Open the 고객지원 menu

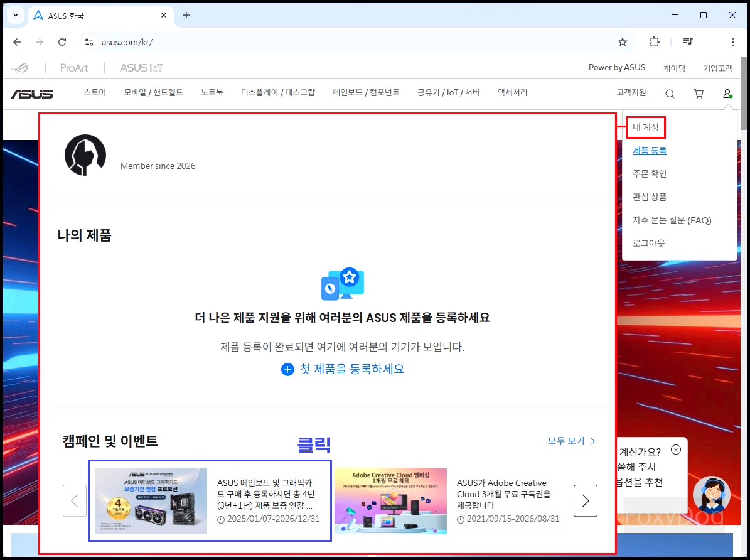[x=631, y=92]
